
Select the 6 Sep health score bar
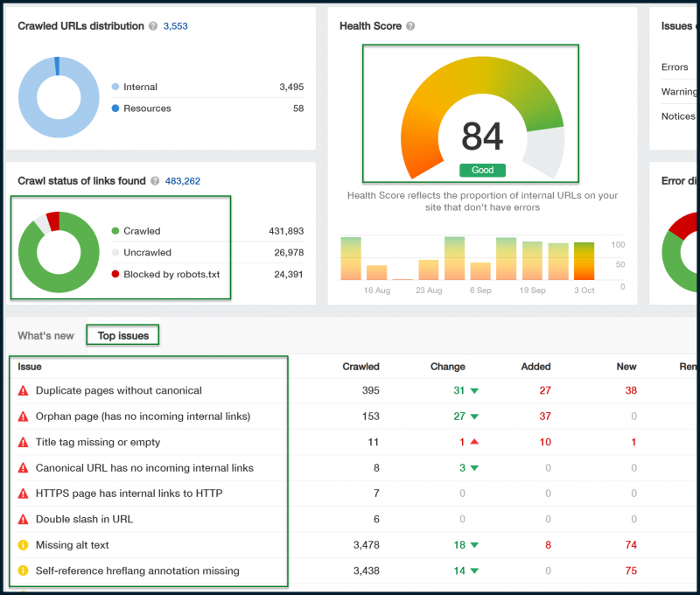click(480, 271)
